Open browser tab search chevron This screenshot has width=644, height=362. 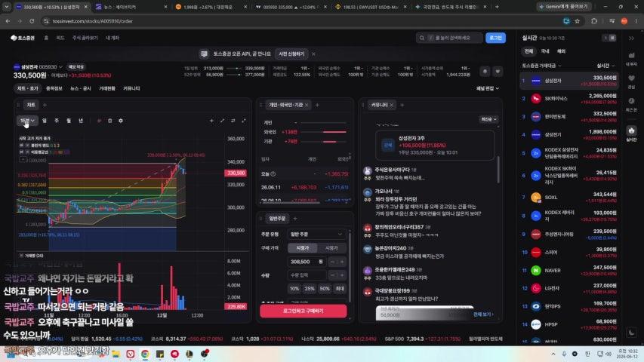[7, 7]
